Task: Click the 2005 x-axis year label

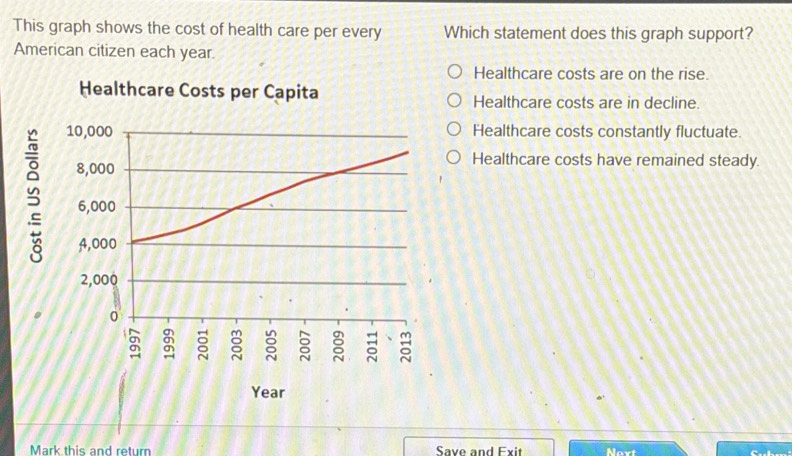Action: 270,343
